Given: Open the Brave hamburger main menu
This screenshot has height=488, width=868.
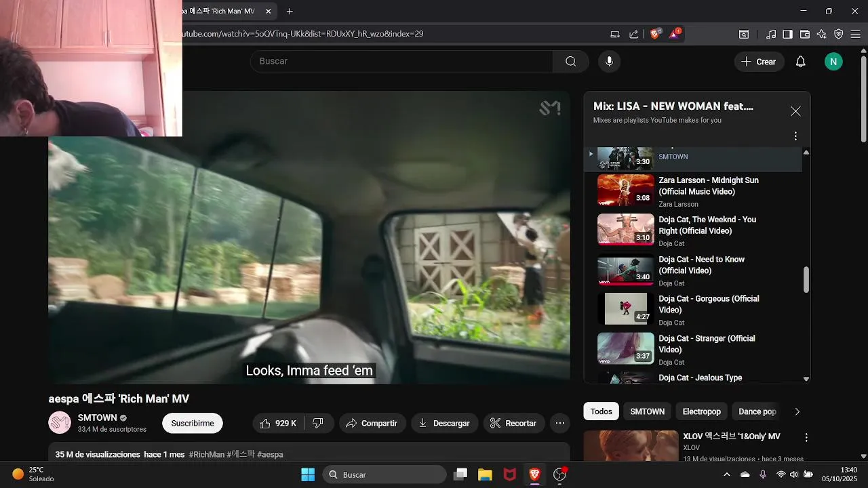Looking at the screenshot, I should pyautogui.click(x=856, y=34).
